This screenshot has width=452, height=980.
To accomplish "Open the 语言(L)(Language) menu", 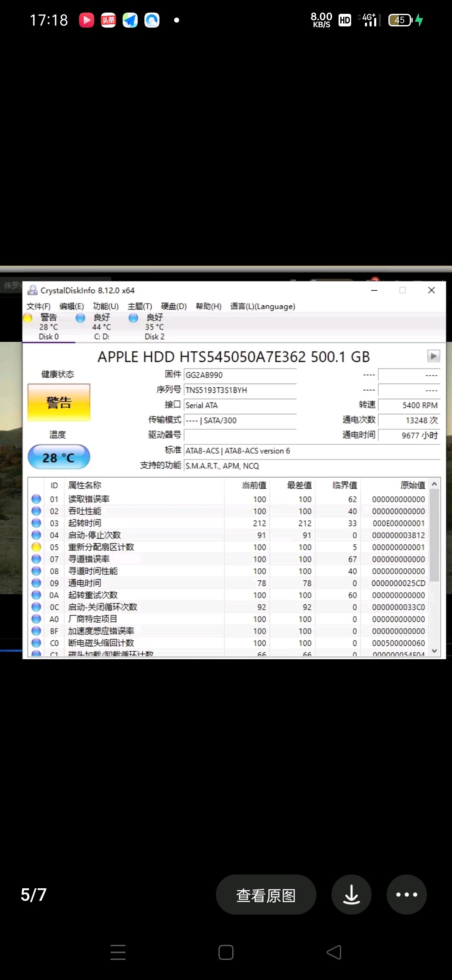I will pyautogui.click(x=262, y=306).
